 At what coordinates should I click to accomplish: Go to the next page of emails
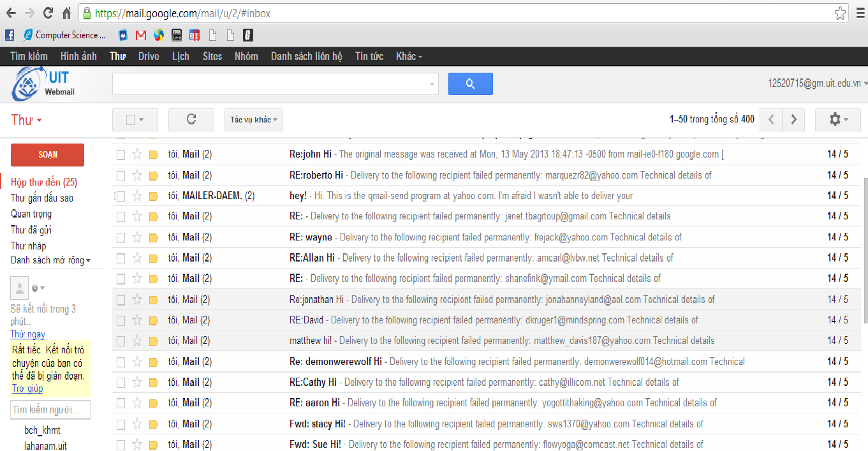pos(793,119)
